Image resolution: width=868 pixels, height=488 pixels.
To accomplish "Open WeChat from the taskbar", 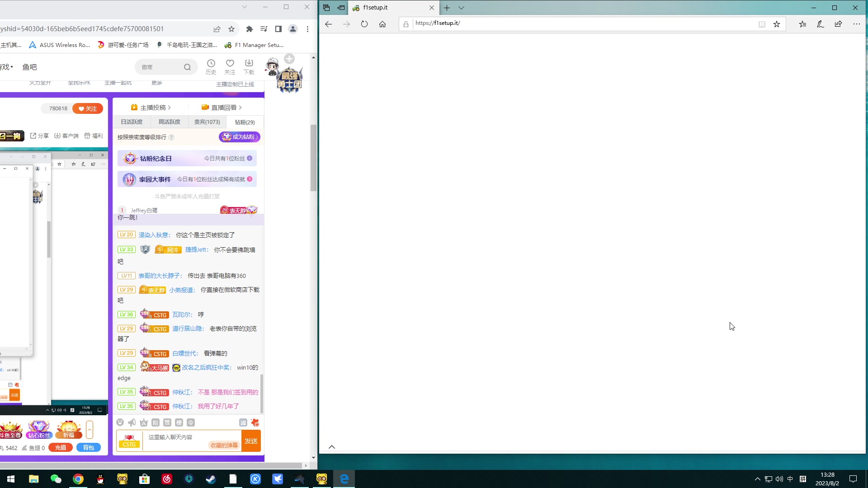I will (56, 479).
